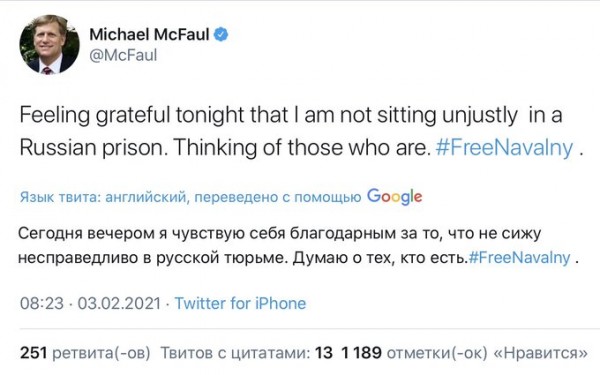Click the retweet count number 251
Viewport: 600px width, 375px height.
33,352
